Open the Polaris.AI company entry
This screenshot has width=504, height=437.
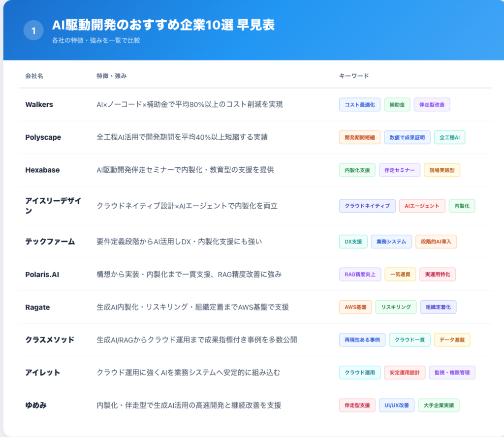[42, 274]
